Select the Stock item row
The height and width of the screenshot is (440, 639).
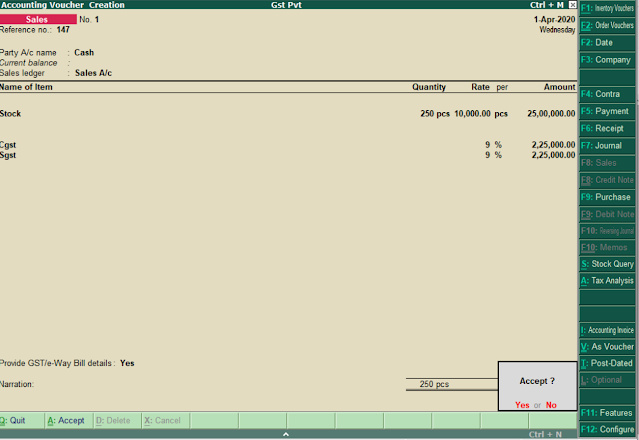pos(287,114)
